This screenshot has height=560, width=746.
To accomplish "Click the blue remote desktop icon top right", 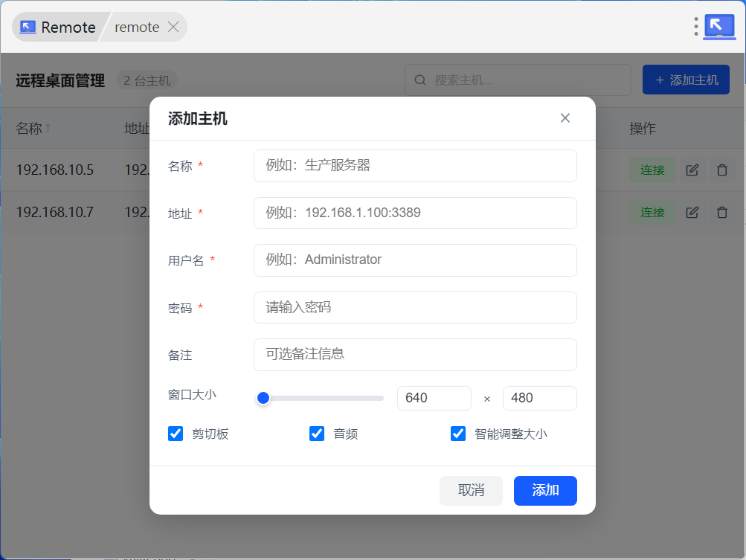I will [x=719, y=27].
